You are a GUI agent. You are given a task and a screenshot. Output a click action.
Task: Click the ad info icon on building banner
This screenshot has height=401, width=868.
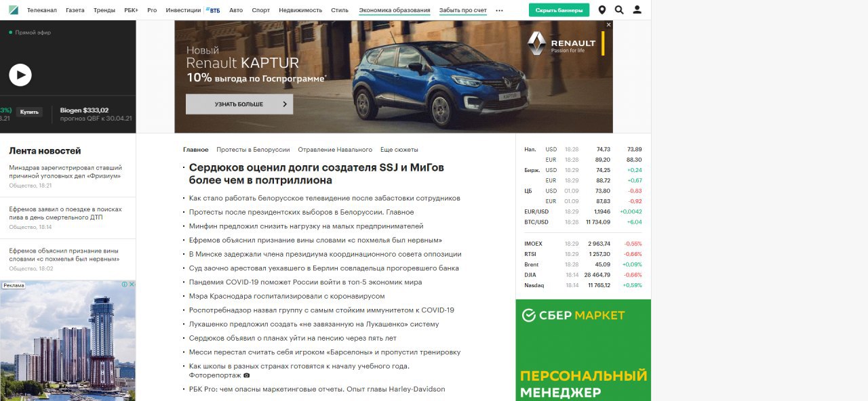pos(125,284)
